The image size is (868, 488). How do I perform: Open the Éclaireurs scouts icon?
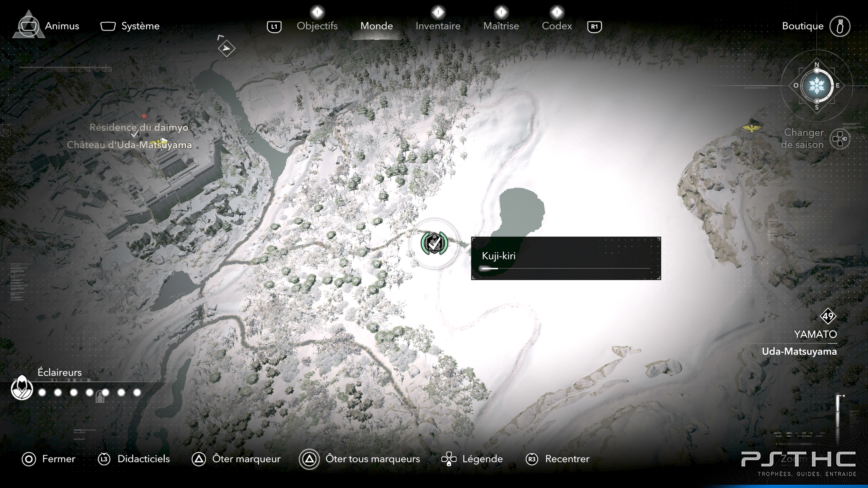(22, 388)
